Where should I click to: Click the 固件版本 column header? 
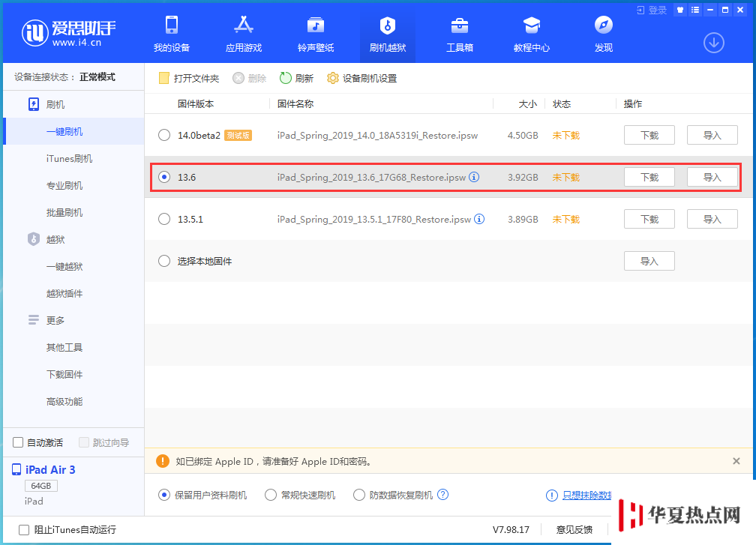[x=196, y=103]
